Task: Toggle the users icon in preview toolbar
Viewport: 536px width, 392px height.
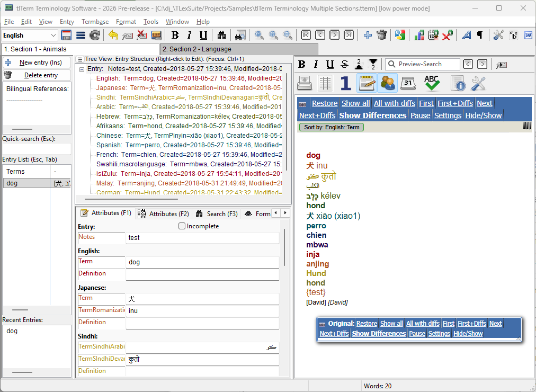Action: coord(388,83)
